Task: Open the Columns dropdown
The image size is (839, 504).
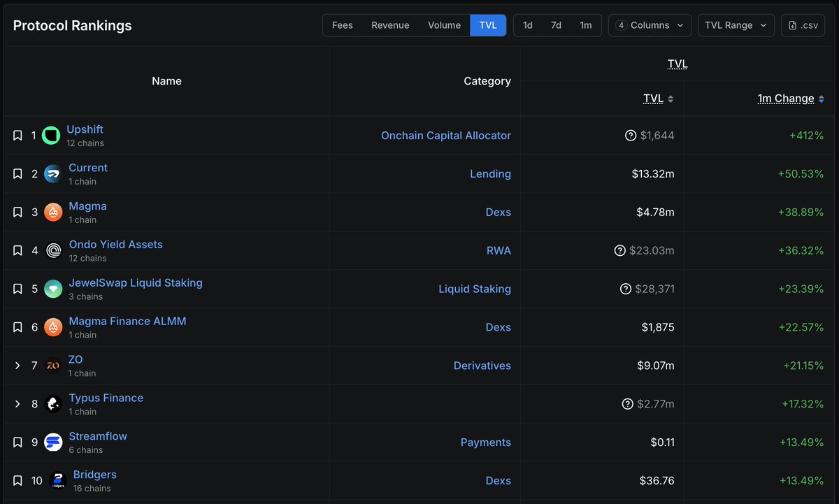Action: pyautogui.click(x=650, y=25)
